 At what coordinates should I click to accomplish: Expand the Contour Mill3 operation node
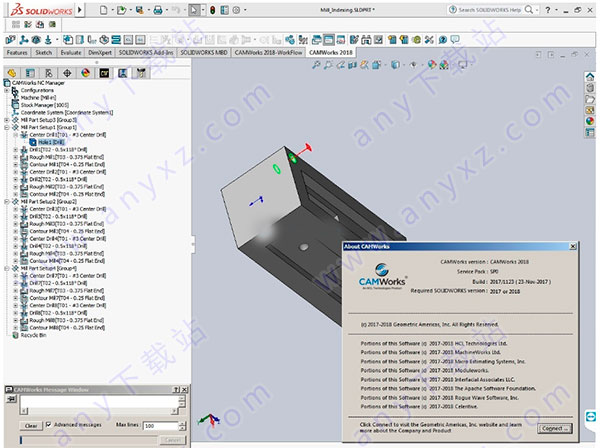(x=16, y=231)
